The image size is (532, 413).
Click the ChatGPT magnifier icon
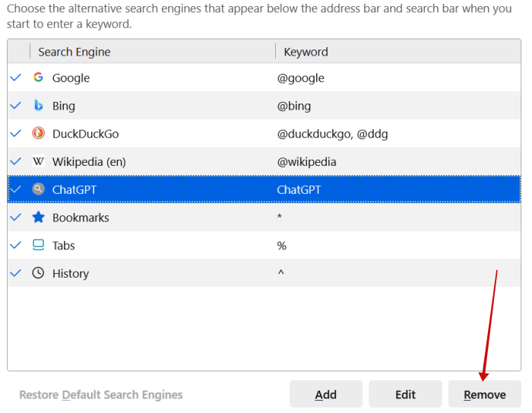pyautogui.click(x=38, y=189)
